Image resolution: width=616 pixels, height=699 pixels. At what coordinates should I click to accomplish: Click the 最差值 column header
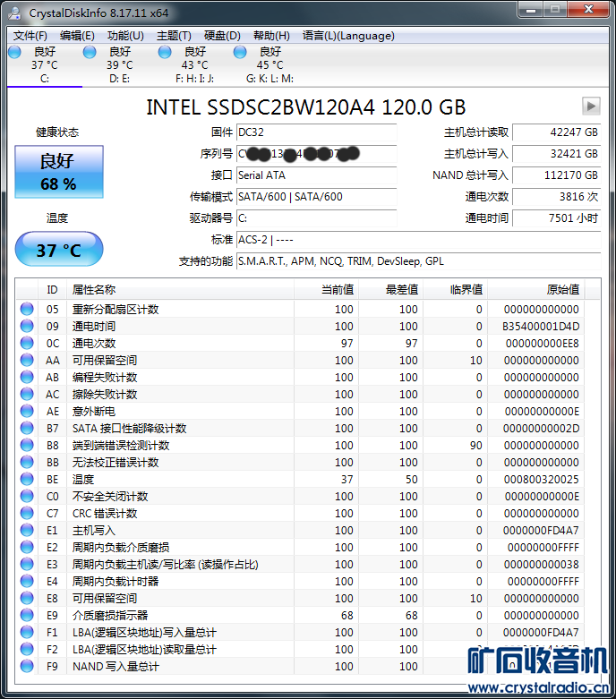[391, 290]
